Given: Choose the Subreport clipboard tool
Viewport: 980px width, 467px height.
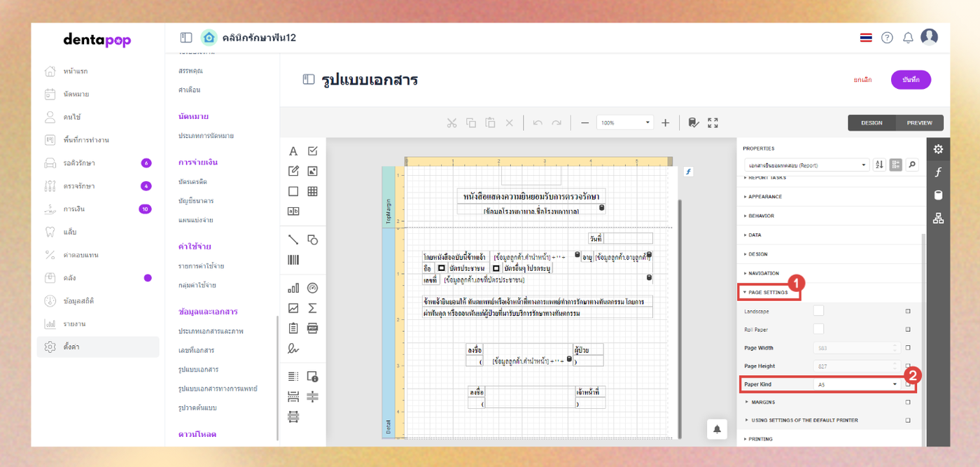Looking at the screenshot, I should 293,328.
